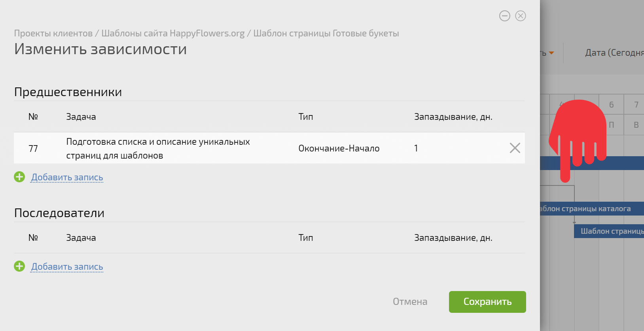644x331 pixels.
Task: Add a predecessor via Добавить запись link
Action: 67,177
